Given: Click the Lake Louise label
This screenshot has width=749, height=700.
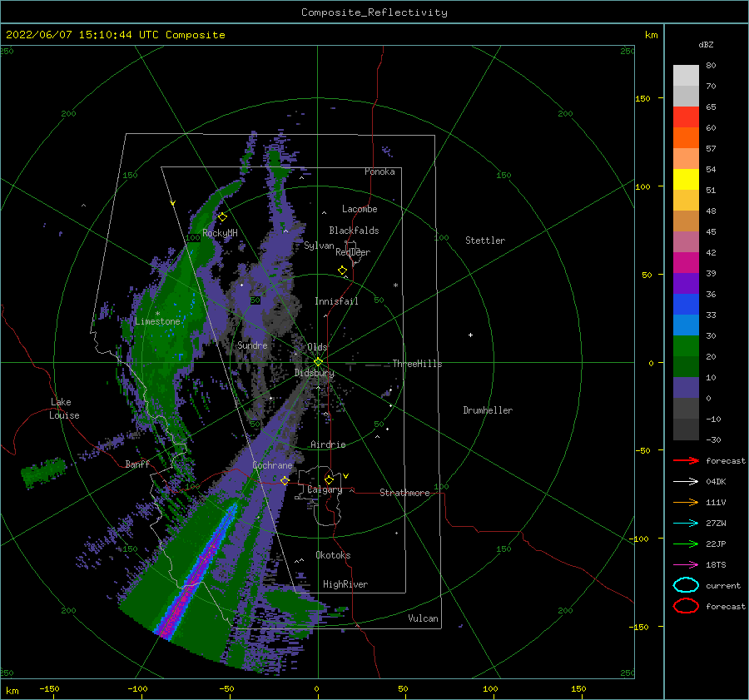Looking at the screenshot, I should [x=64, y=409].
